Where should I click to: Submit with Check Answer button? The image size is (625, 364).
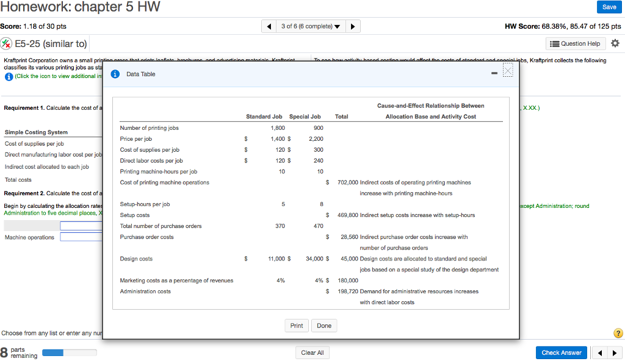[x=562, y=352]
